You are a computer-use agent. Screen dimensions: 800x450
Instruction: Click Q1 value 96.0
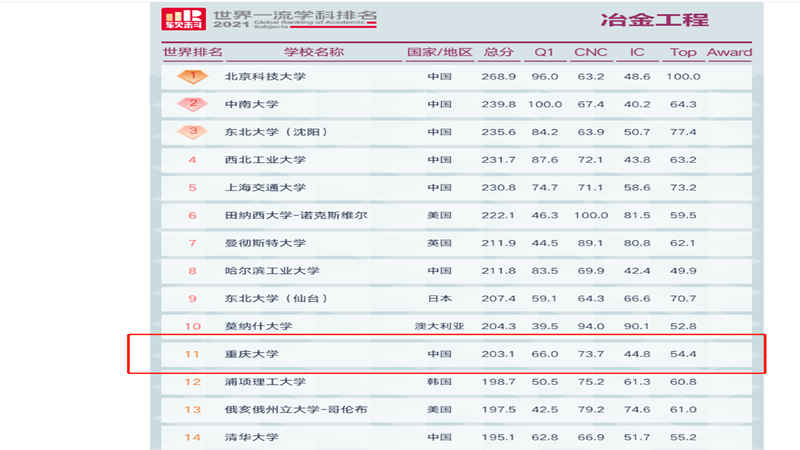(x=544, y=77)
